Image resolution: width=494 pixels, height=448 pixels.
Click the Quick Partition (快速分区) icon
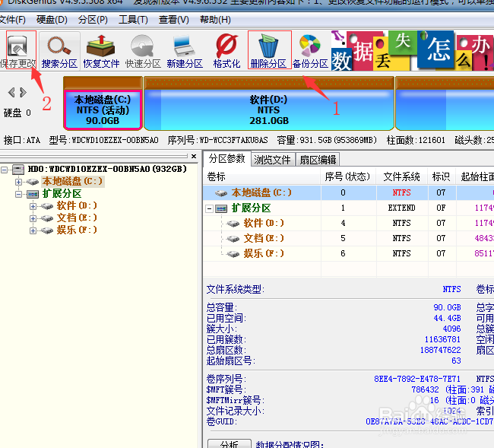pos(143,50)
